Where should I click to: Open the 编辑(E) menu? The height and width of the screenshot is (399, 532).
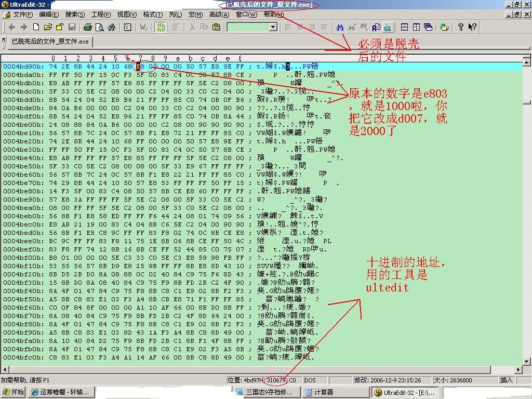[49, 15]
